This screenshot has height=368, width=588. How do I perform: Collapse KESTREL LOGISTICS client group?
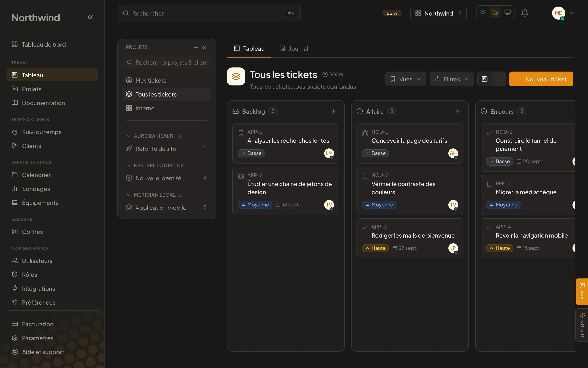158,165
